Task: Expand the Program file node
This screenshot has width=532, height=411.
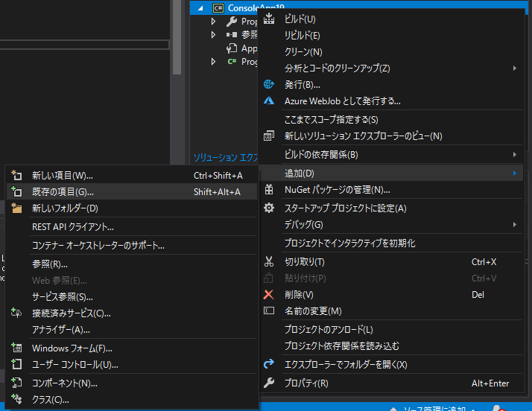Action: point(213,61)
